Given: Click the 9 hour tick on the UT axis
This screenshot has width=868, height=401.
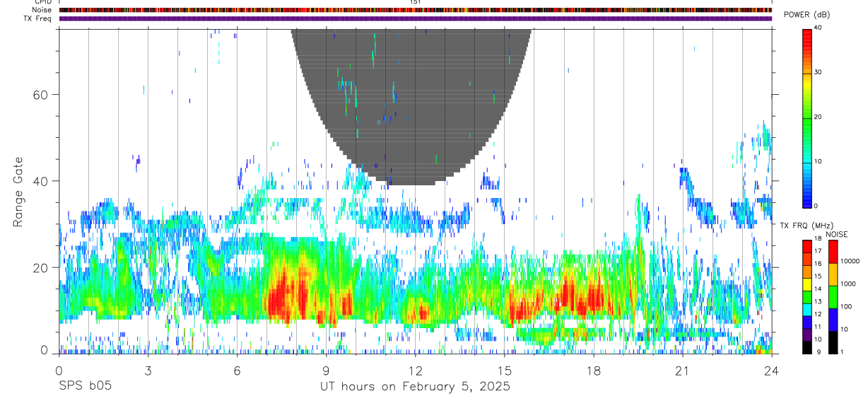Looking at the screenshot, I should (x=326, y=370).
